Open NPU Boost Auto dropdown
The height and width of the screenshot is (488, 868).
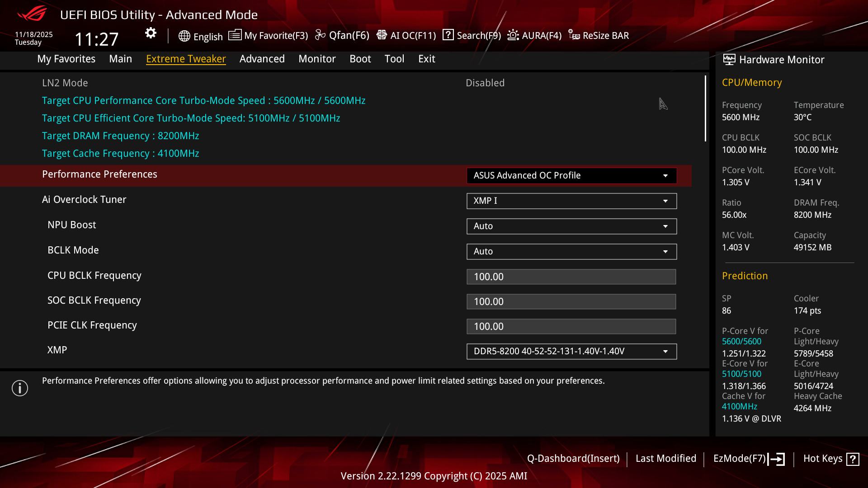pos(571,226)
